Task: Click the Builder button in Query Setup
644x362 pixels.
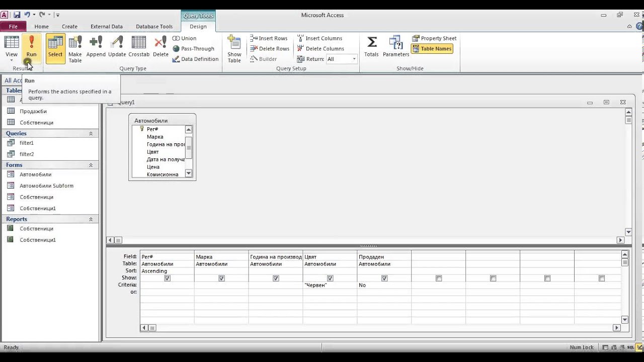Action: tap(264, 59)
